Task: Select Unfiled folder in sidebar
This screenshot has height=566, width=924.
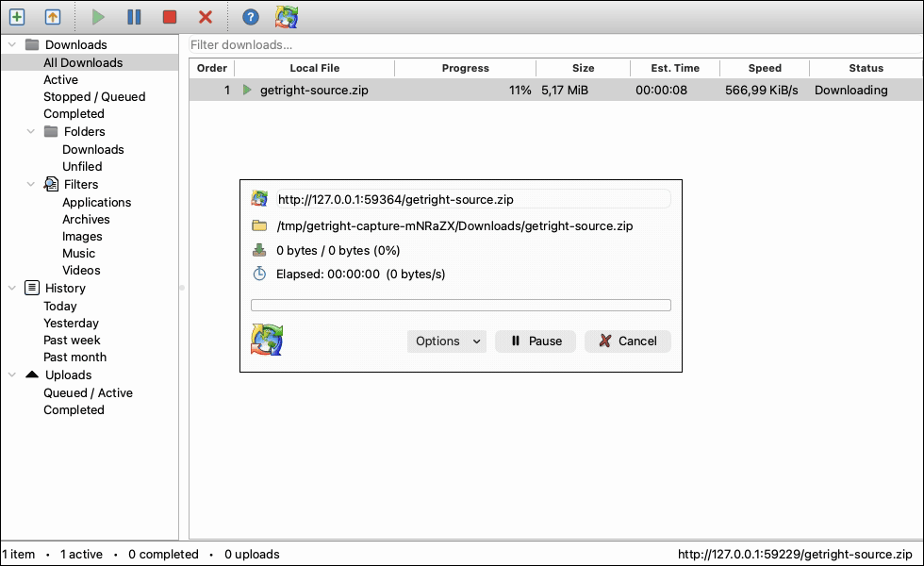Action: coord(82,166)
